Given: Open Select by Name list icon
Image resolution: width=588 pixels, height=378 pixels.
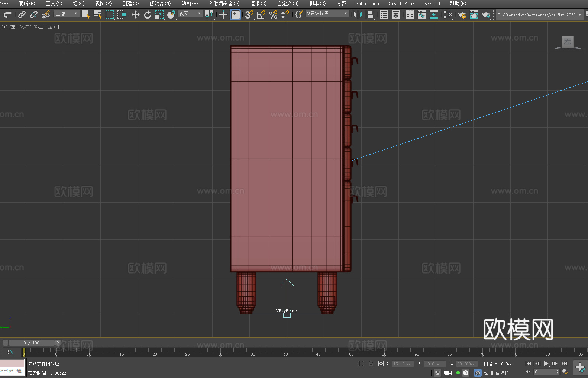Looking at the screenshot, I should pos(97,14).
